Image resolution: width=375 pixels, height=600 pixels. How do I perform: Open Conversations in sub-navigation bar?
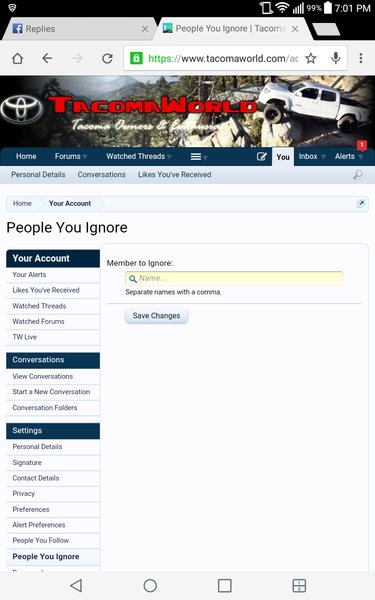[101, 174]
